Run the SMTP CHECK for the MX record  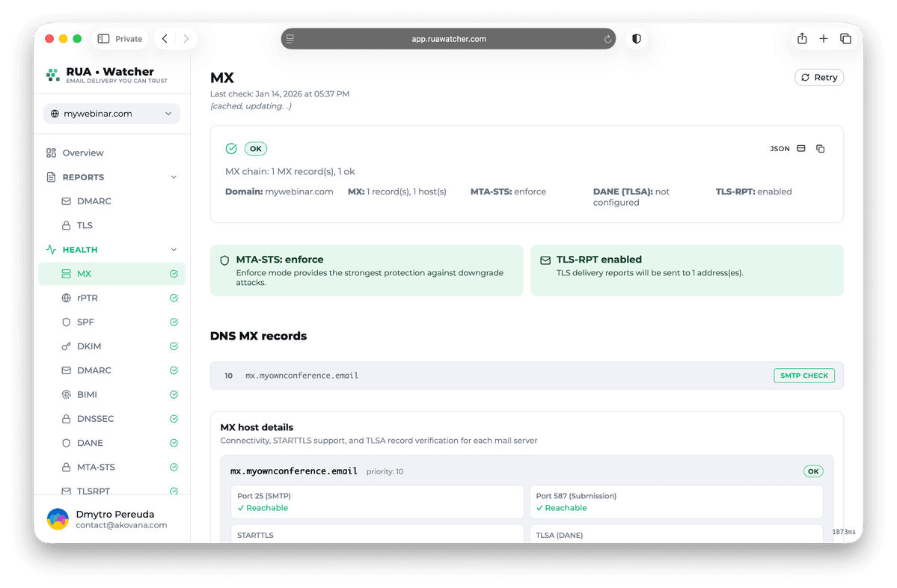[x=803, y=376]
